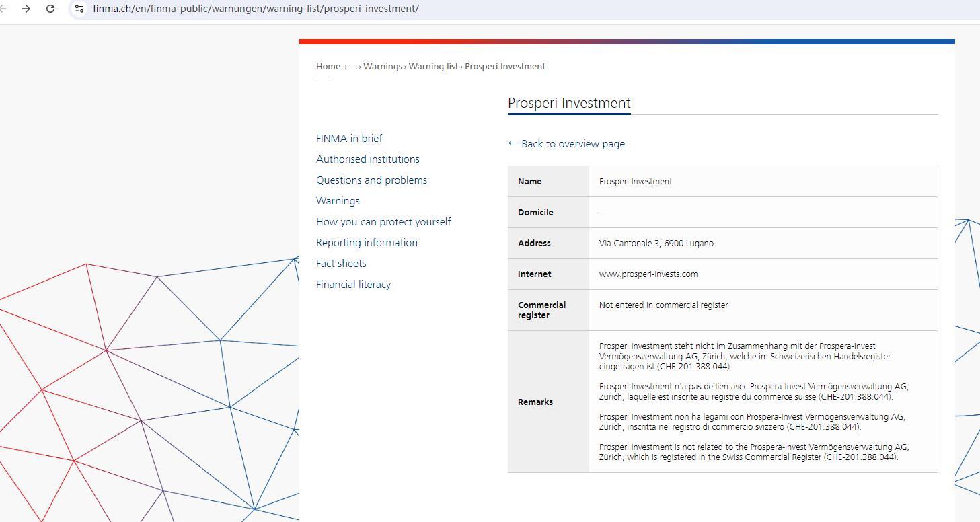Click the finma.ch URL address field
Screen dimensions: 980x522
[x=256, y=9]
